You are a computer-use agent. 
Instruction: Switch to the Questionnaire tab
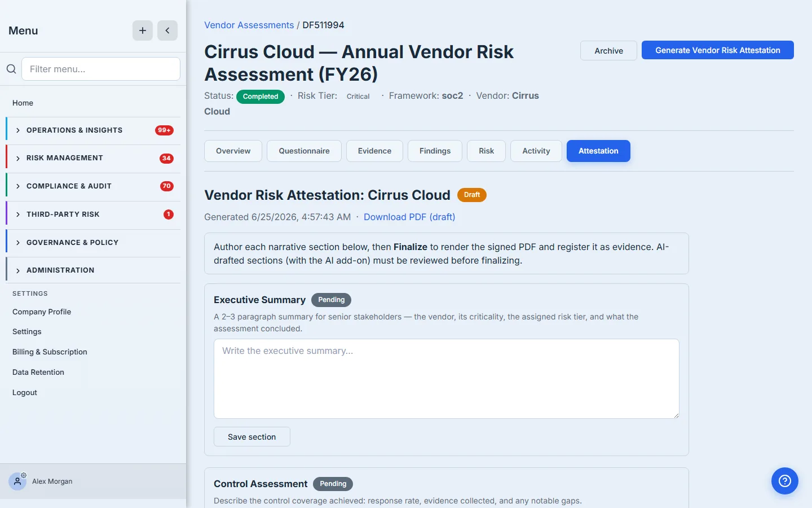point(304,151)
